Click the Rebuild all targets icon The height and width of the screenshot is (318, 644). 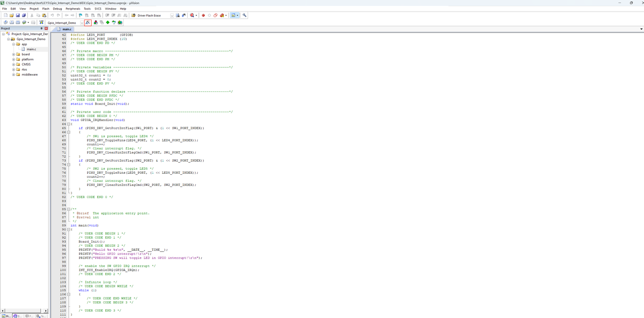pos(18,23)
